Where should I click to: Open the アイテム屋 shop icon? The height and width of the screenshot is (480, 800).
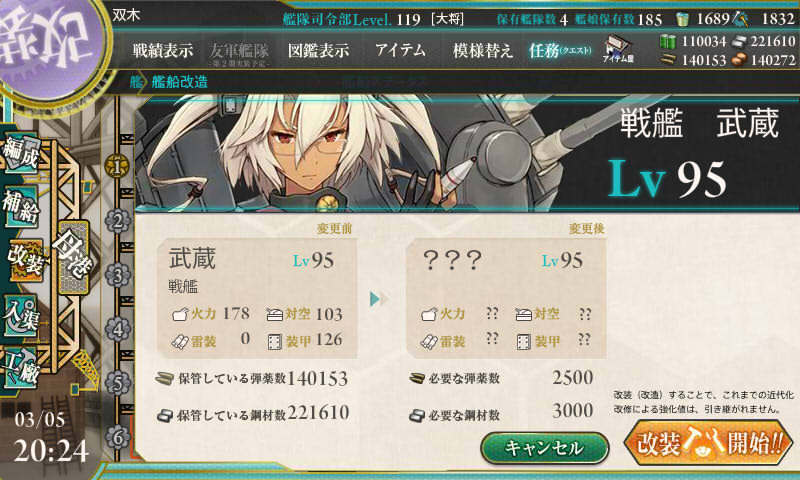tap(618, 49)
